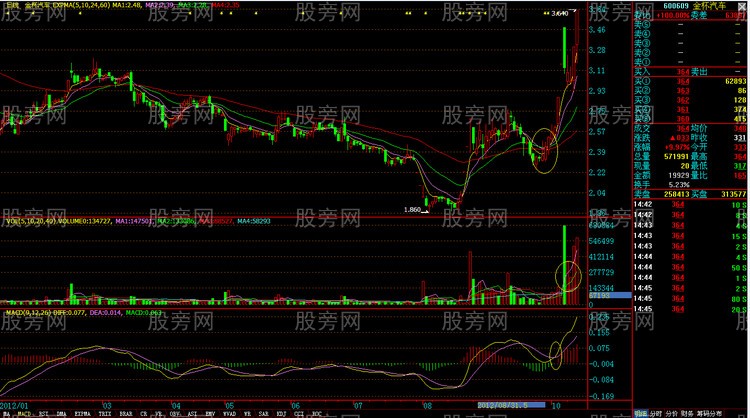Switch to the MA indicator tab

[6, 414]
